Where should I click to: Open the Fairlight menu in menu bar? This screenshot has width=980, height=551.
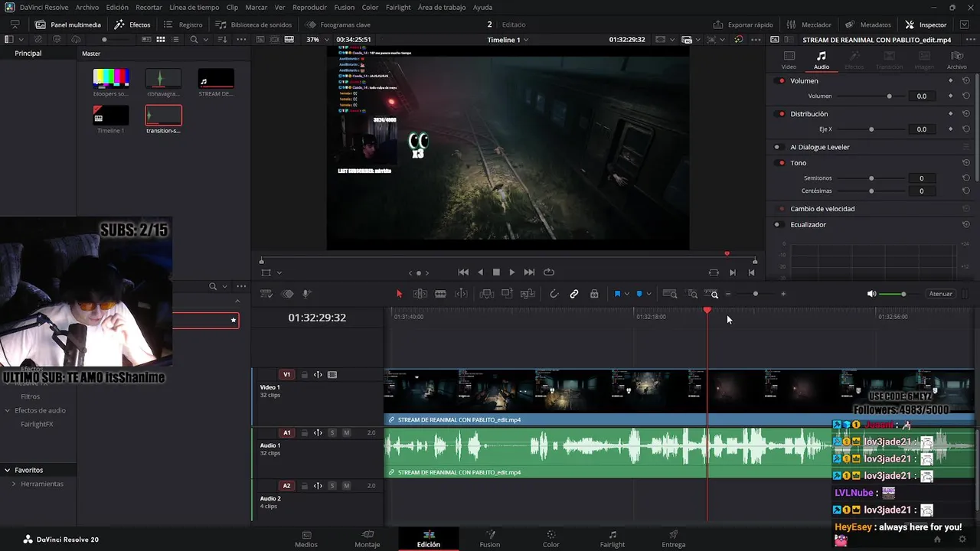coord(398,7)
